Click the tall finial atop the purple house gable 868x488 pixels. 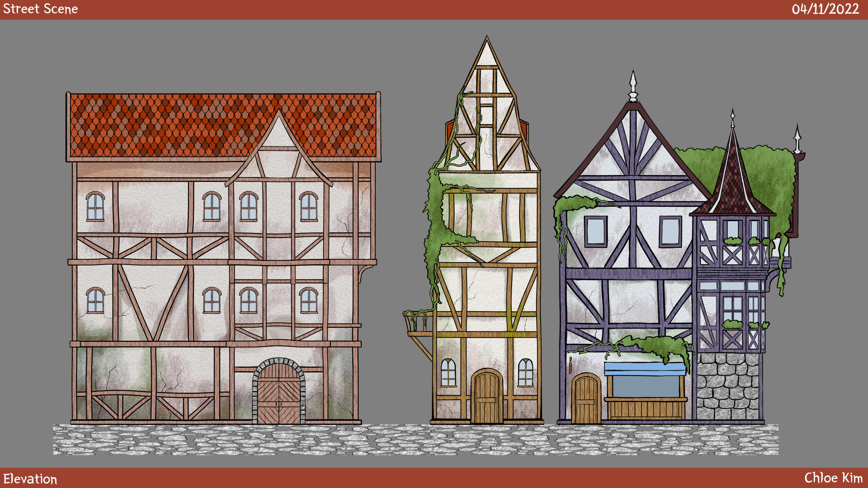pyautogui.click(x=633, y=86)
